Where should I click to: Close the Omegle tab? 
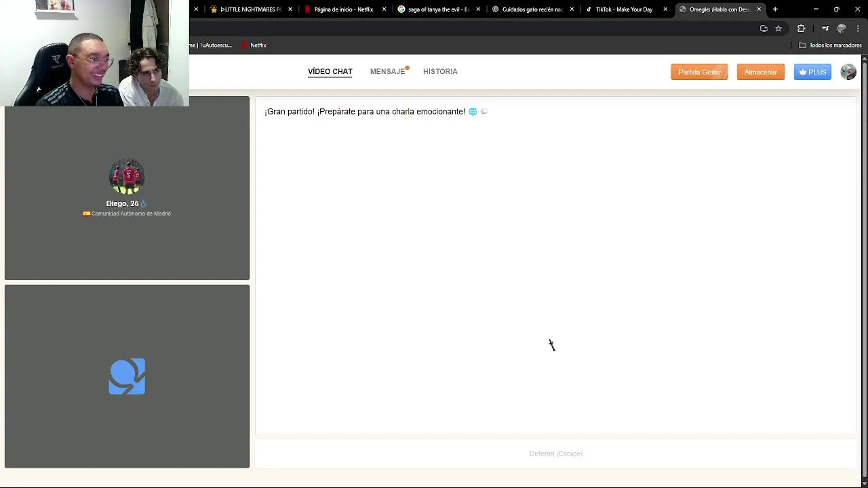pyautogui.click(x=759, y=9)
